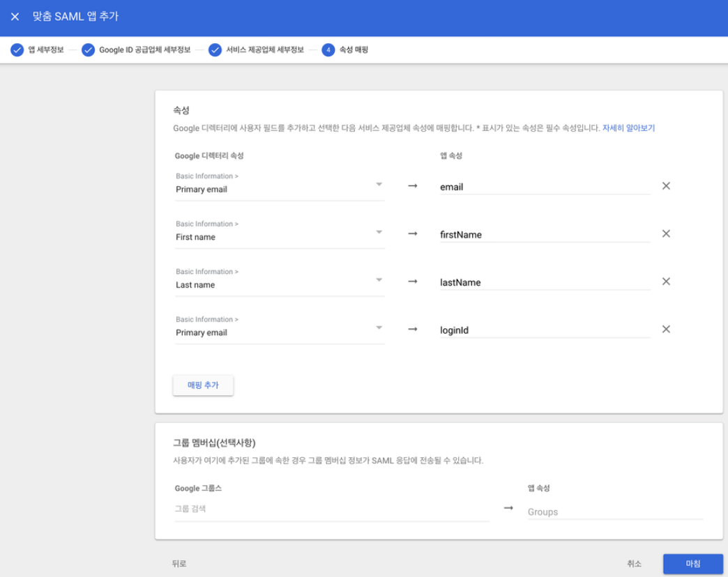The width and height of the screenshot is (728, 577).
Task: Click the checkmark on 앱 세부정보 step
Action: [17, 49]
